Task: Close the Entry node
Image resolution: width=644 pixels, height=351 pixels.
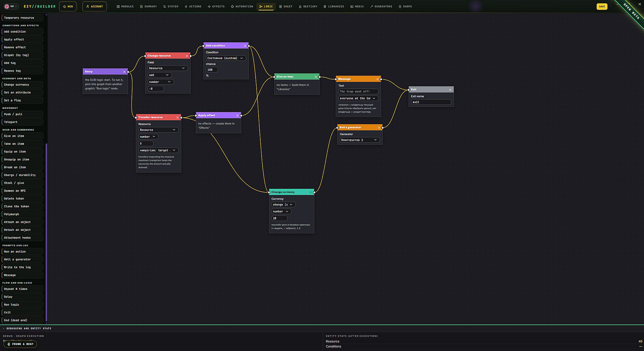Action: click(x=124, y=72)
